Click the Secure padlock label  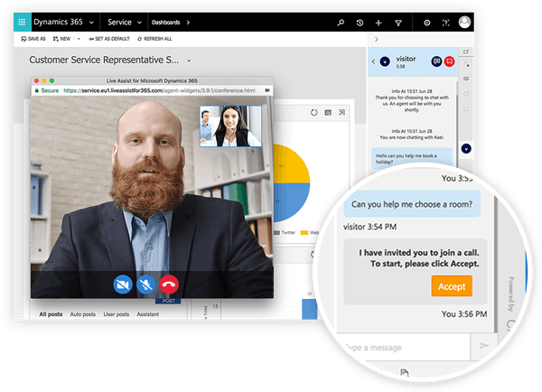pyautogui.click(x=47, y=90)
